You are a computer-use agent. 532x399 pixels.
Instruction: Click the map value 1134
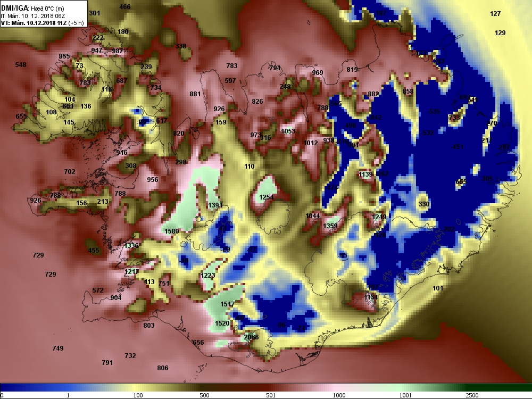371,297
